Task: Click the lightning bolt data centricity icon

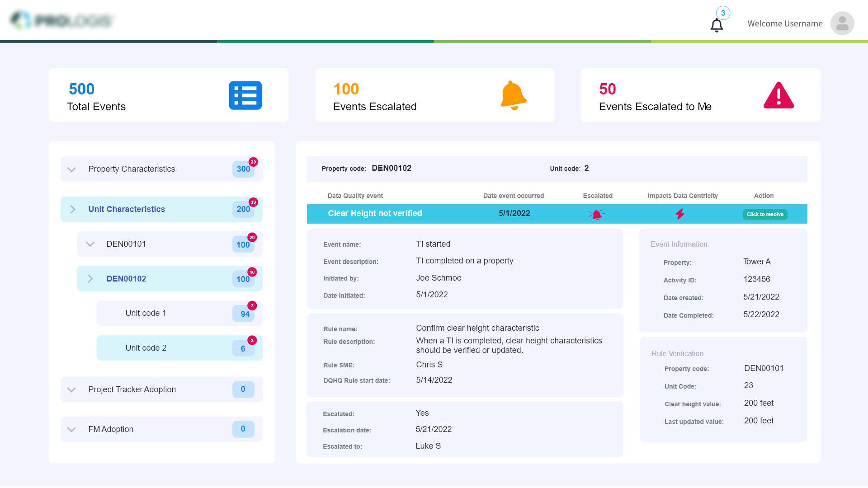Action: pos(680,214)
